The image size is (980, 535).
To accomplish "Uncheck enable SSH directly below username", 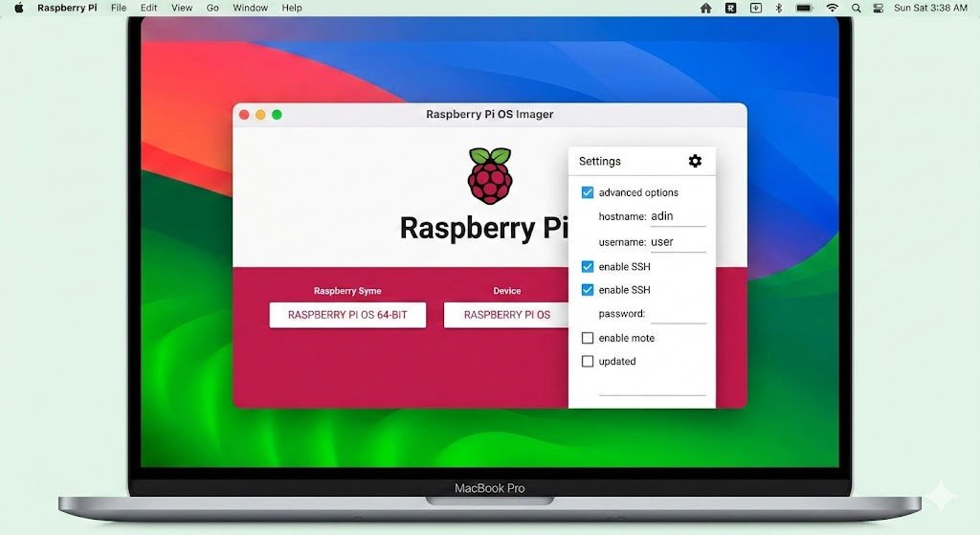I will point(588,267).
